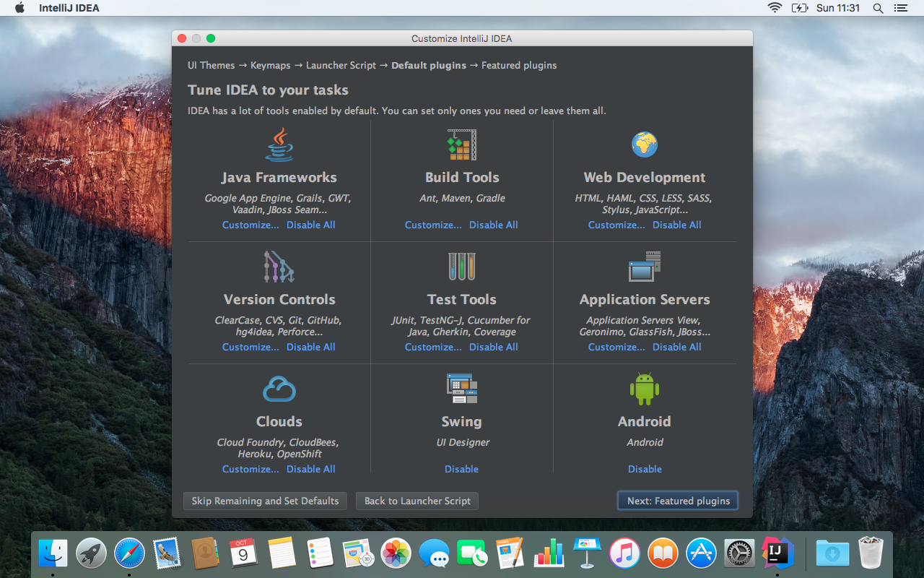Open the UI Themes step in the breadcrumb

click(211, 65)
